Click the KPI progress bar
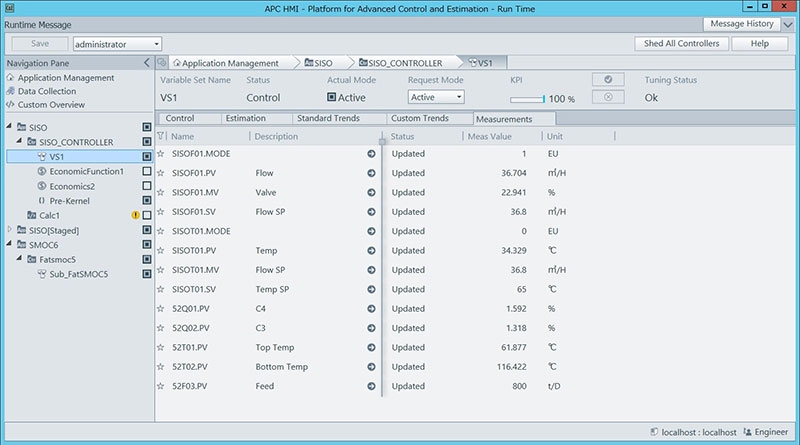 point(528,99)
